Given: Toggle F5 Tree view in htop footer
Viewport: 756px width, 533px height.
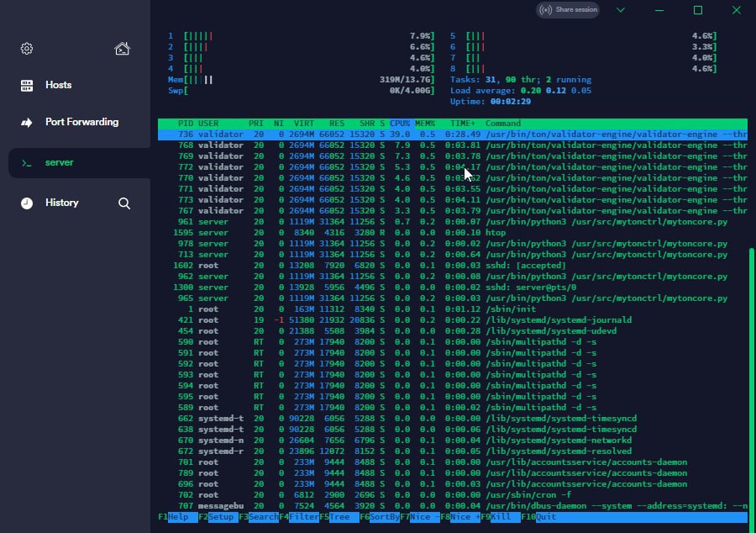Looking at the screenshot, I should coord(339,517).
